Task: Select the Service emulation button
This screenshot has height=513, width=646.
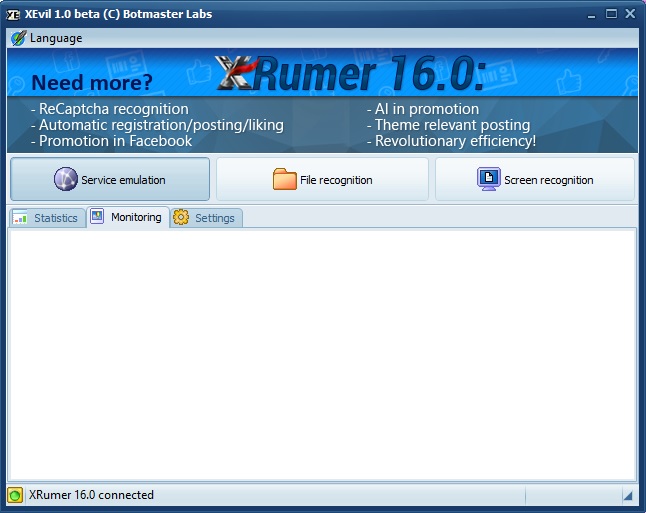Action: click(110, 179)
